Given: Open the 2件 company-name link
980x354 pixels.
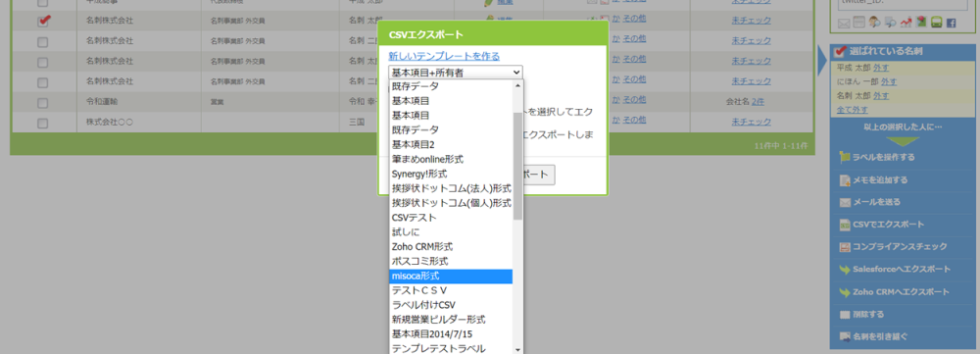Looking at the screenshot, I should coord(759,101).
